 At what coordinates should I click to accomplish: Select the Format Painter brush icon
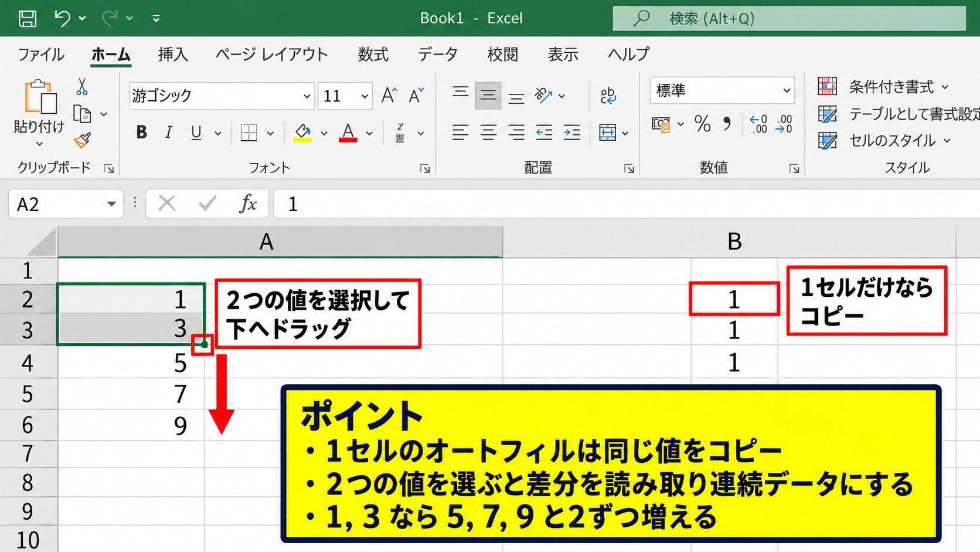(83, 140)
